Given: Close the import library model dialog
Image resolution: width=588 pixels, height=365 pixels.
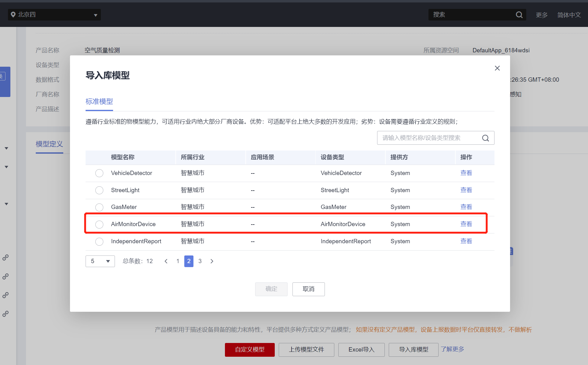Looking at the screenshot, I should point(497,68).
